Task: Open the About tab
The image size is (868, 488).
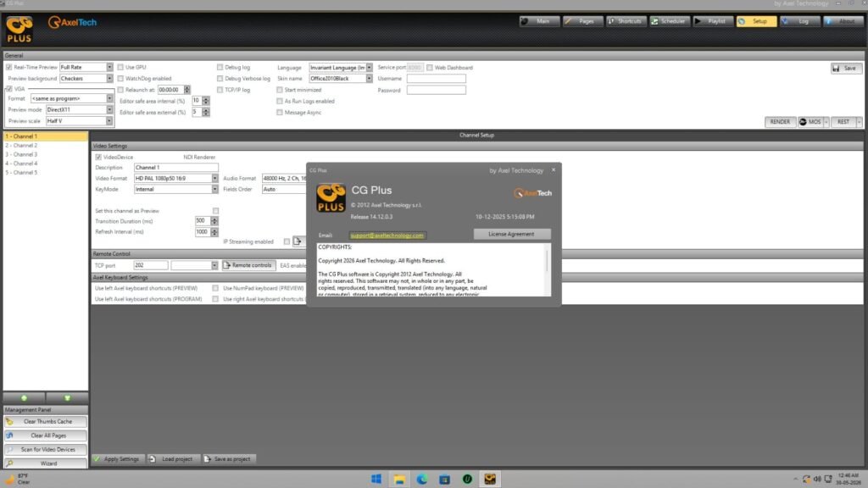Action: [843, 21]
